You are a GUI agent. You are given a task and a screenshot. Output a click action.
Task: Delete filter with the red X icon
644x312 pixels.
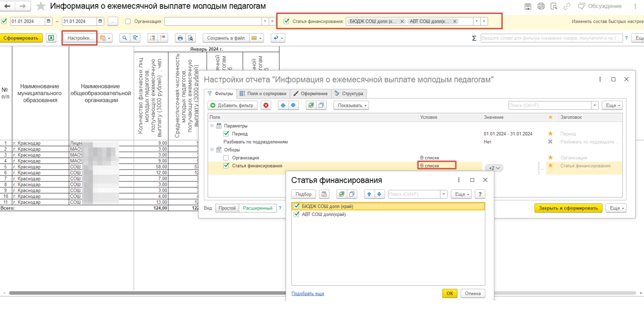tap(266, 105)
